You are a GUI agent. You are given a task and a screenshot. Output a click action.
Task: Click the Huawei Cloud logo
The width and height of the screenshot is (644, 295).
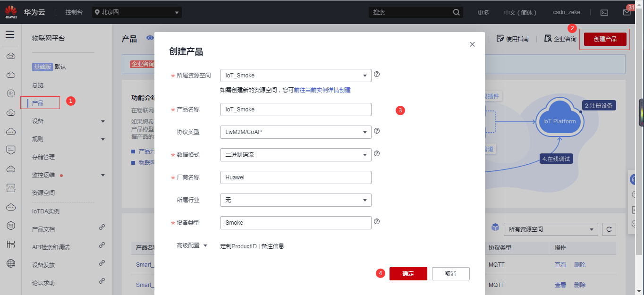tap(10, 12)
